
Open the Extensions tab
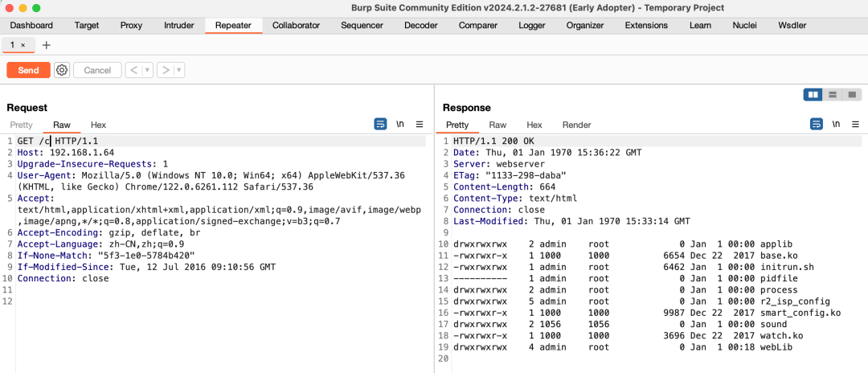[x=646, y=25]
